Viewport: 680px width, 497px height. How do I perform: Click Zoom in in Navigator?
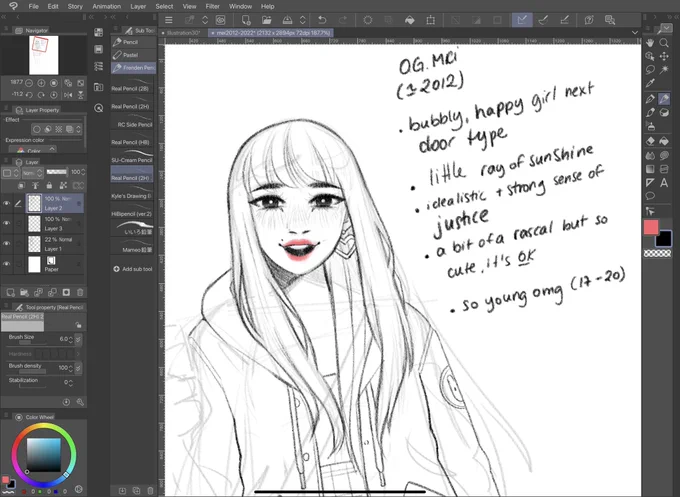pyautogui.click(x=41, y=83)
